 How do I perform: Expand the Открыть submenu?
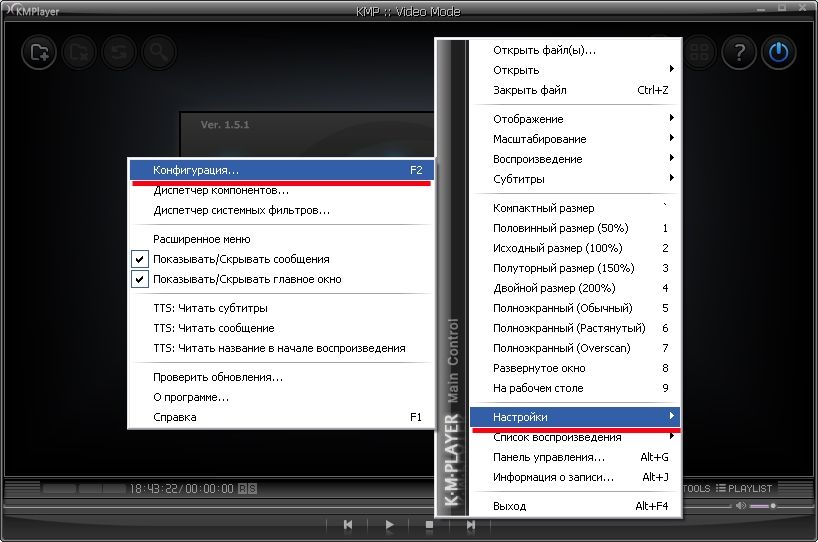(575, 70)
